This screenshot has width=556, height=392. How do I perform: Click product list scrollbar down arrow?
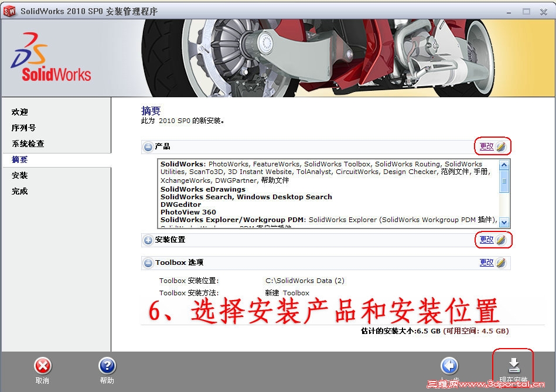(x=504, y=222)
